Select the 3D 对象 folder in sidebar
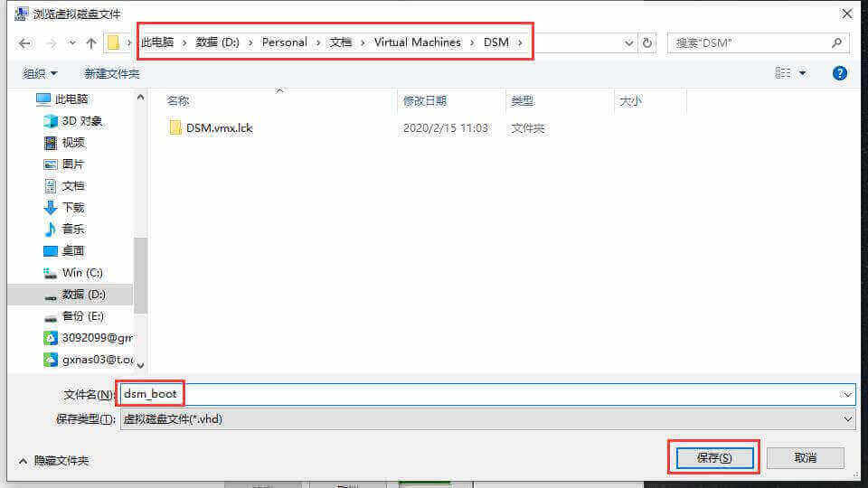Viewport: 868px width, 488px height. [81, 121]
